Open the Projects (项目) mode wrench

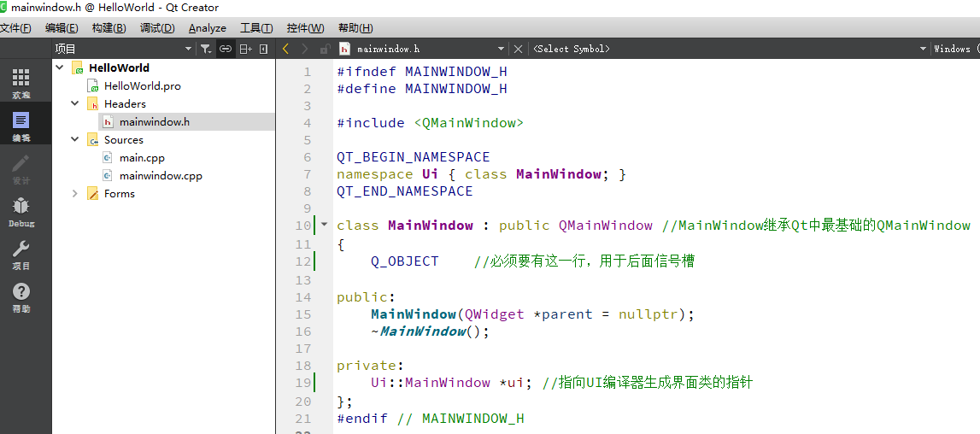21,255
